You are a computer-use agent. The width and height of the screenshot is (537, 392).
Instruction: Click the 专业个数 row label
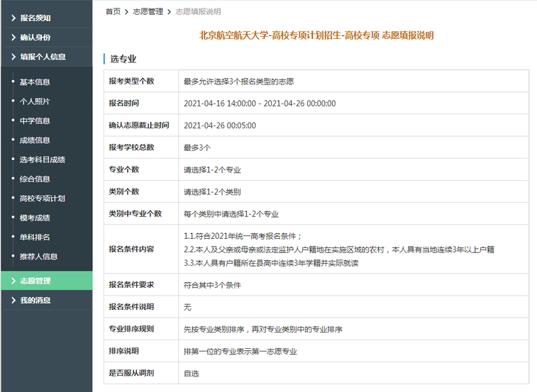123,169
